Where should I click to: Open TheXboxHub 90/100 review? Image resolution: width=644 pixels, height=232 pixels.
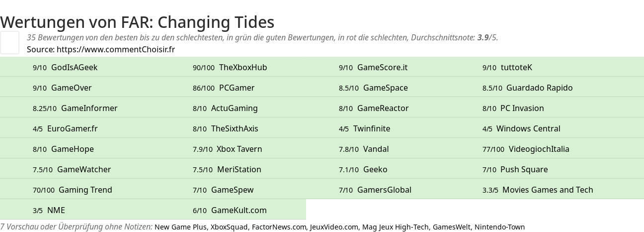(x=242, y=67)
